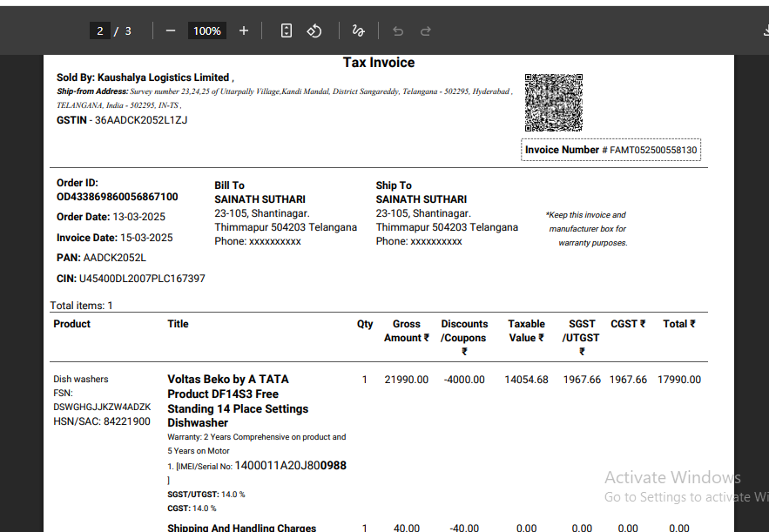This screenshot has height=532, width=769.
Task: Click the warranty note Keep this invoice
Action: 586,228
